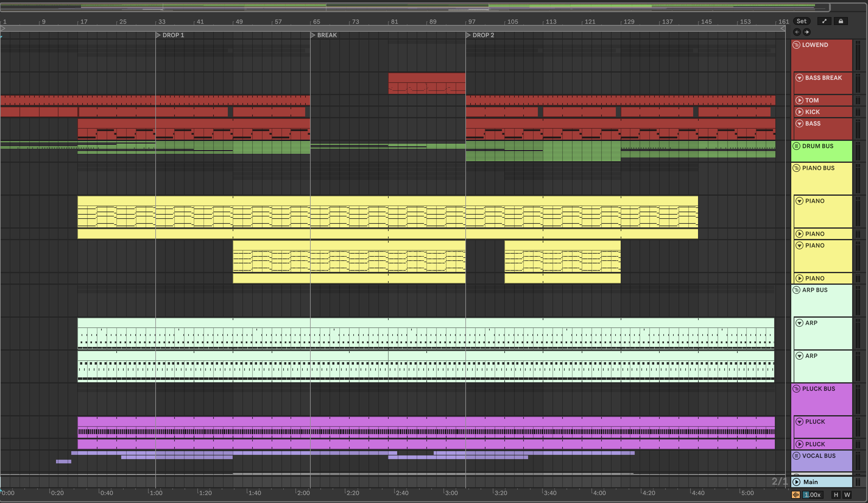Click the DRUM BUS group icon
The image size is (868, 503).
click(796, 146)
